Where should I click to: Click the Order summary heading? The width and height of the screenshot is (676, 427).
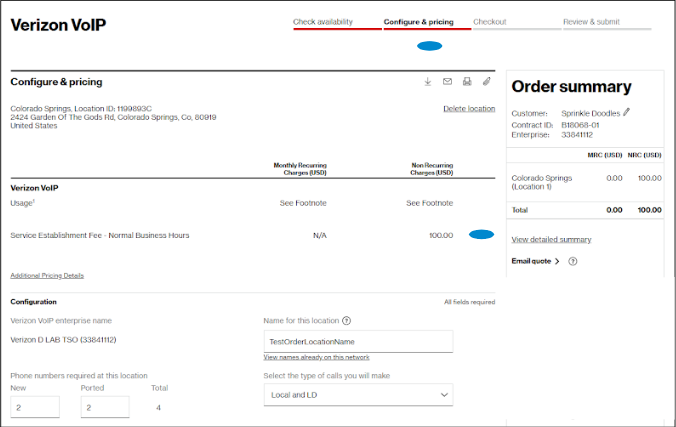point(571,87)
